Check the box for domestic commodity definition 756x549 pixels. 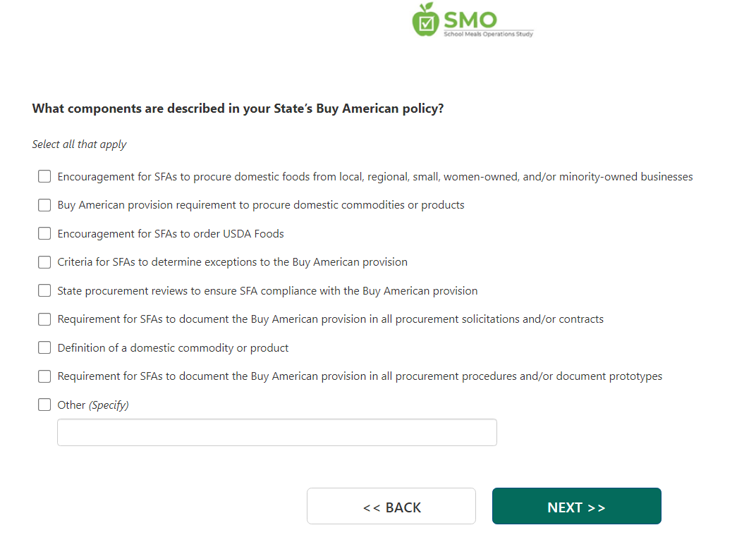click(44, 348)
